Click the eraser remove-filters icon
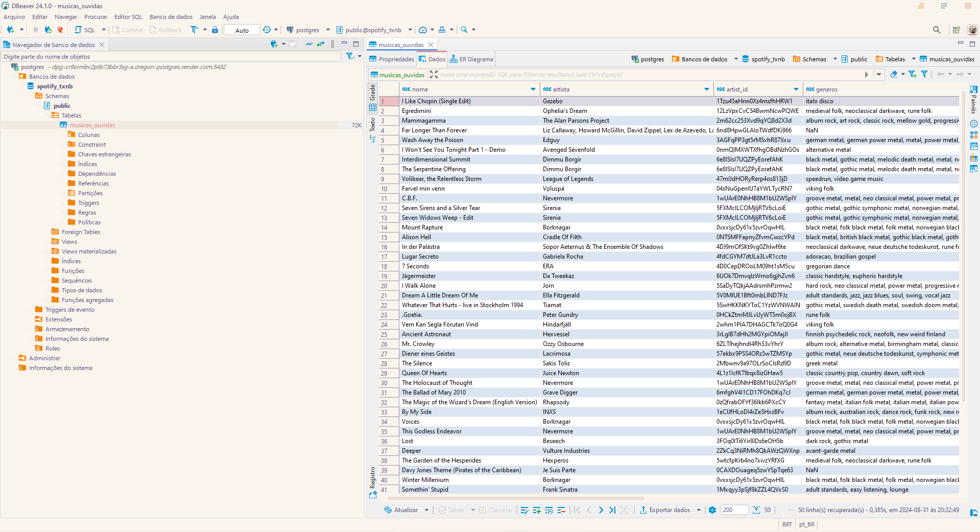 894,75
